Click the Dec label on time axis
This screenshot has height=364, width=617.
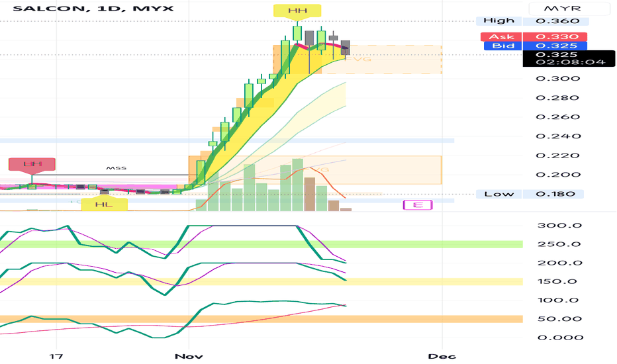point(442,357)
